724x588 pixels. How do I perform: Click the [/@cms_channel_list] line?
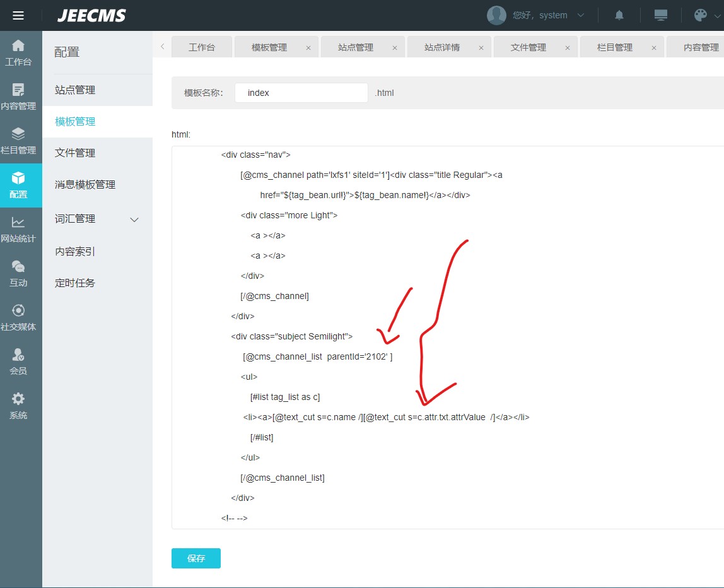tap(282, 478)
